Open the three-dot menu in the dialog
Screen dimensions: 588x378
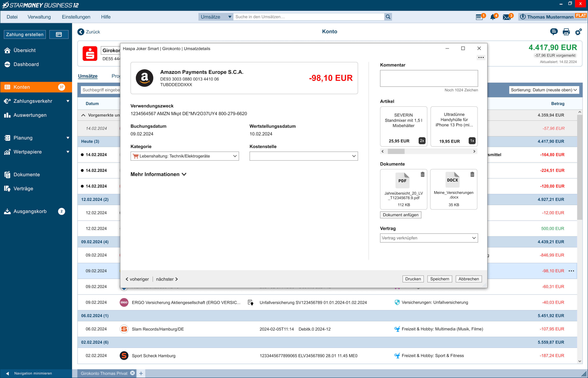pos(481,57)
